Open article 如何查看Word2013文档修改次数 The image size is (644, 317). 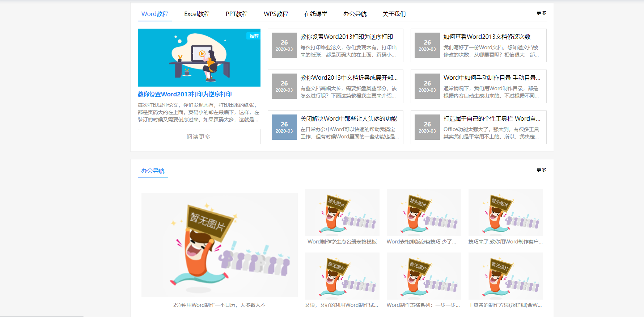(x=487, y=37)
